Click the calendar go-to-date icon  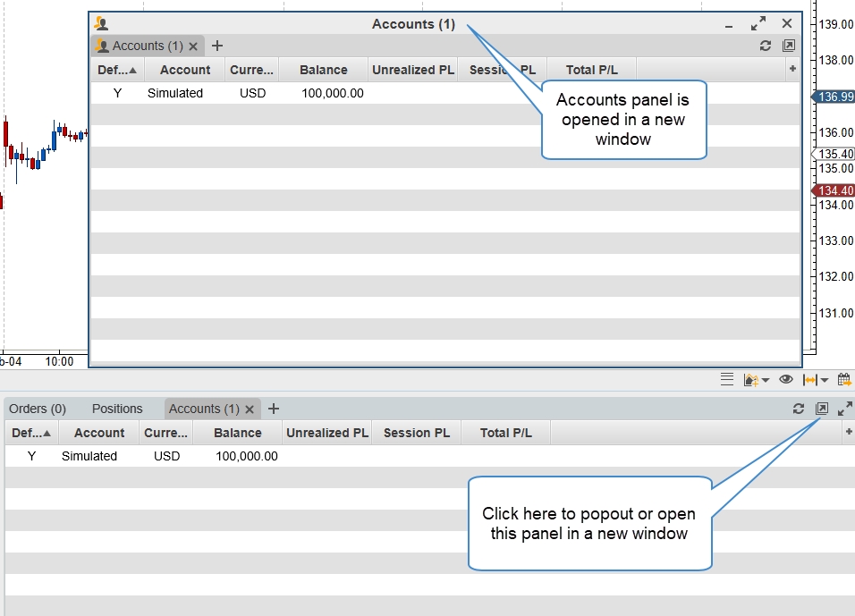coord(844,380)
